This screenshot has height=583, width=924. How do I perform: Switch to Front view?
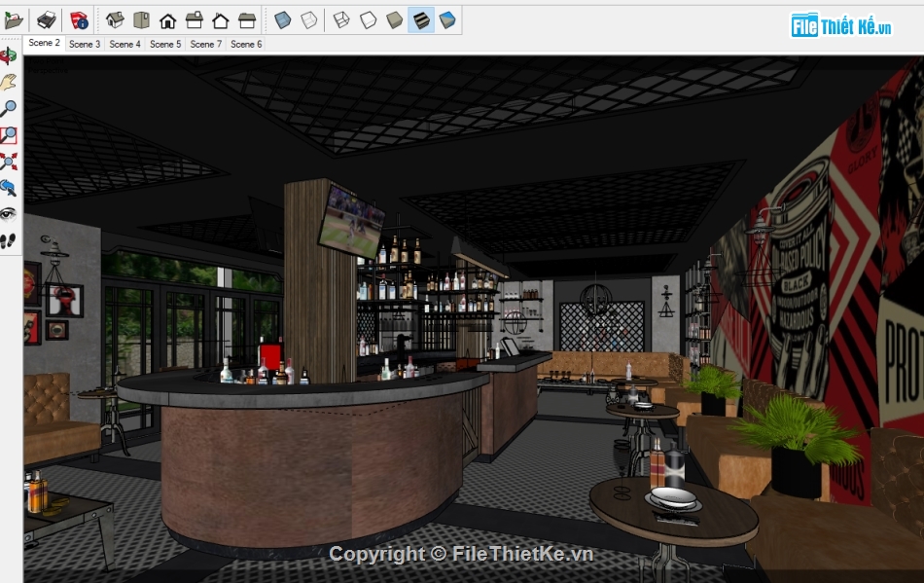click(168, 21)
